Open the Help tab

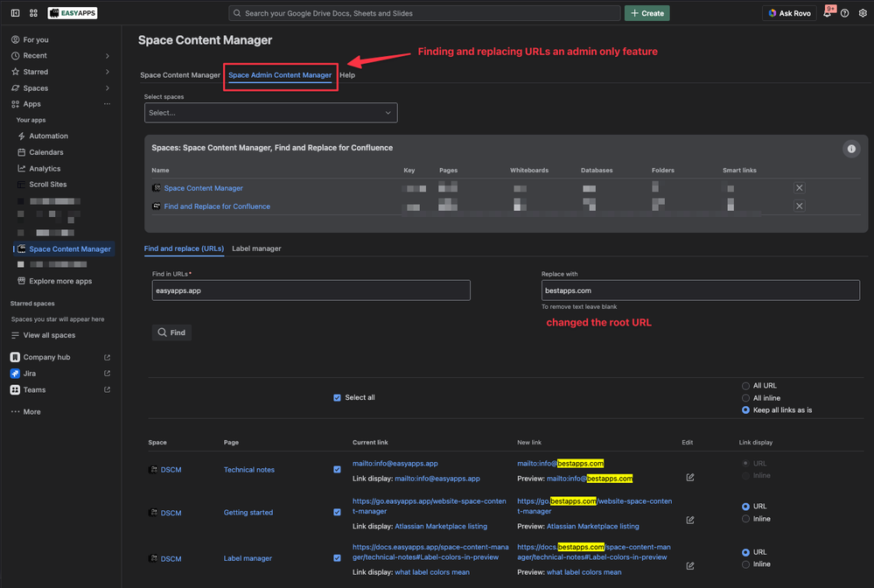(x=347, y=75)
